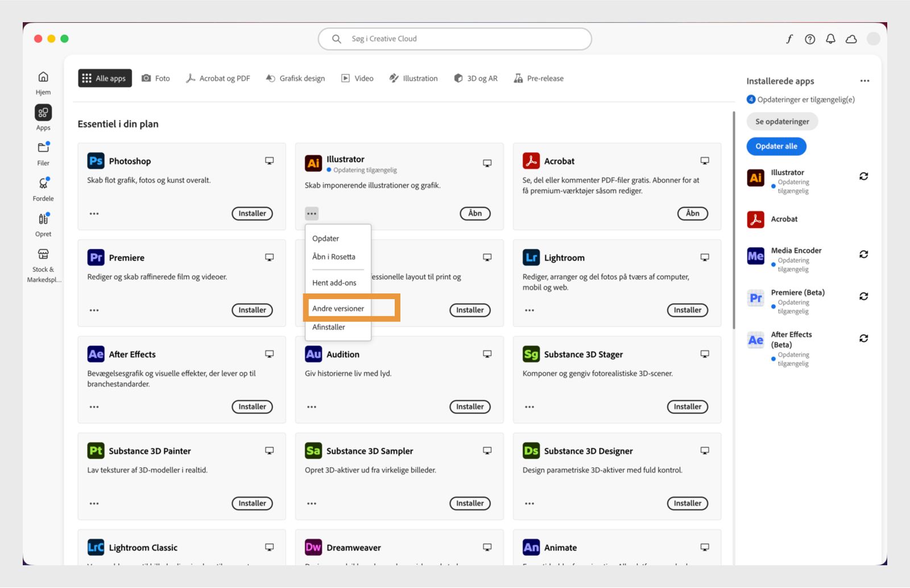Open Lightroom card more-options menu
Image resolution: width=910 pixels, height=588 pixels.
[x=530, y=310]
